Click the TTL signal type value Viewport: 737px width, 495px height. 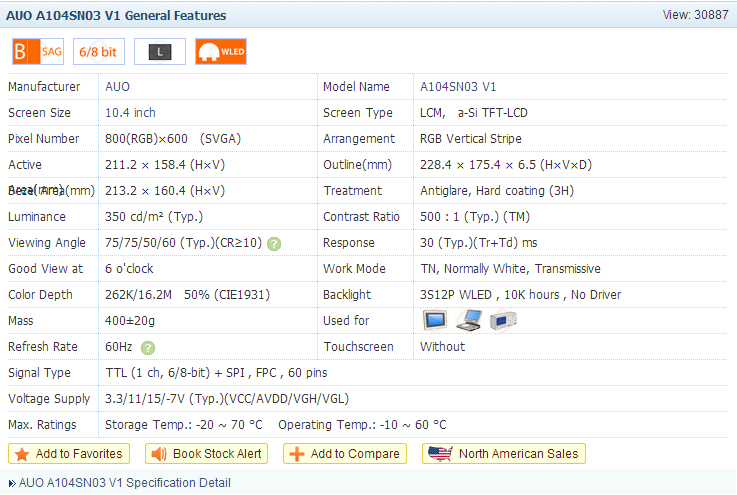(216, 373)
